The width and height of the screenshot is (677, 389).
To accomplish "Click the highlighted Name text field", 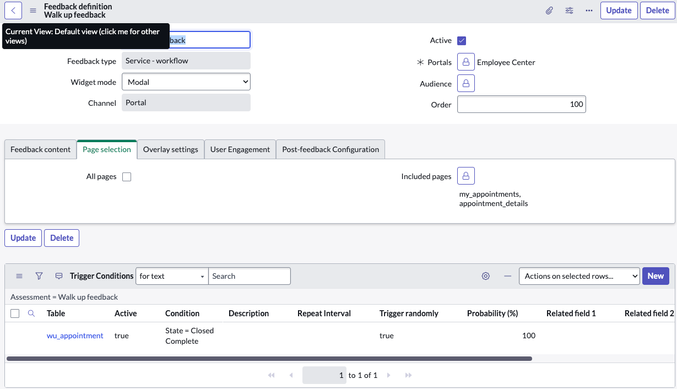I will pos(209,40).
